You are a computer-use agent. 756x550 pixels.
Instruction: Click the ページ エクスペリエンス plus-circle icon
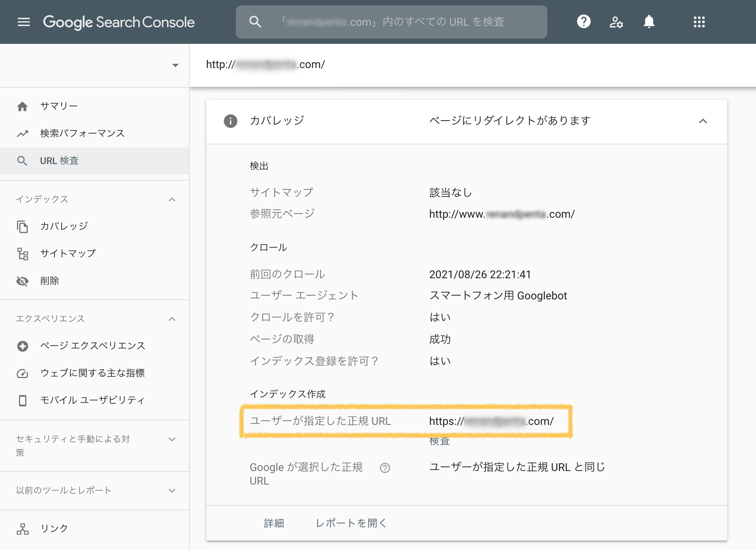pos(22,346)
